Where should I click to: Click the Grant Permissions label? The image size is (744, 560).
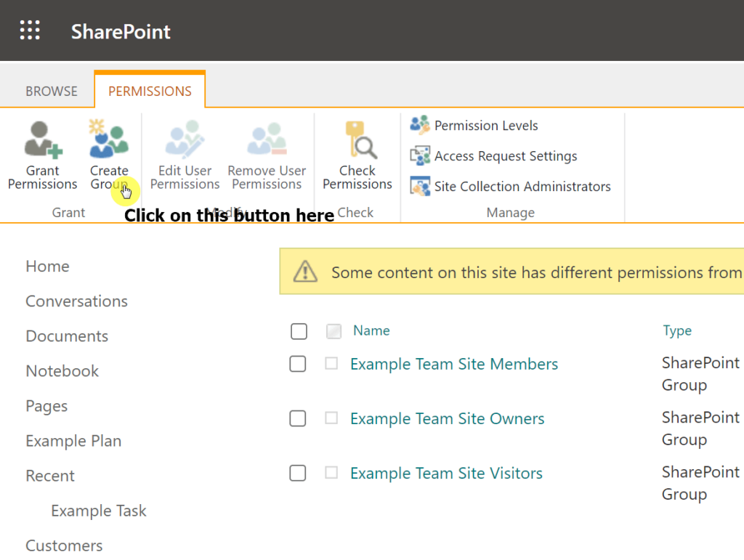[43, 177]
